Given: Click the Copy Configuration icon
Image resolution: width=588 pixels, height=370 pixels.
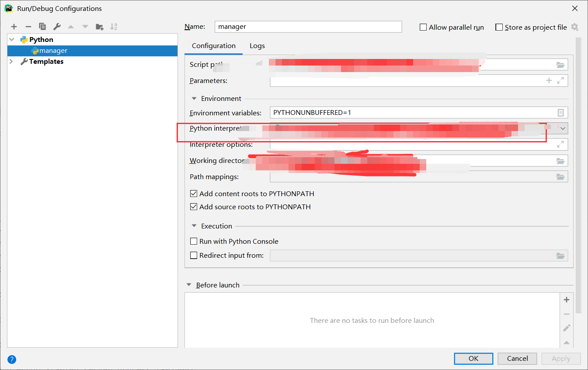Looking at the screenshot, I should (42, 27).
